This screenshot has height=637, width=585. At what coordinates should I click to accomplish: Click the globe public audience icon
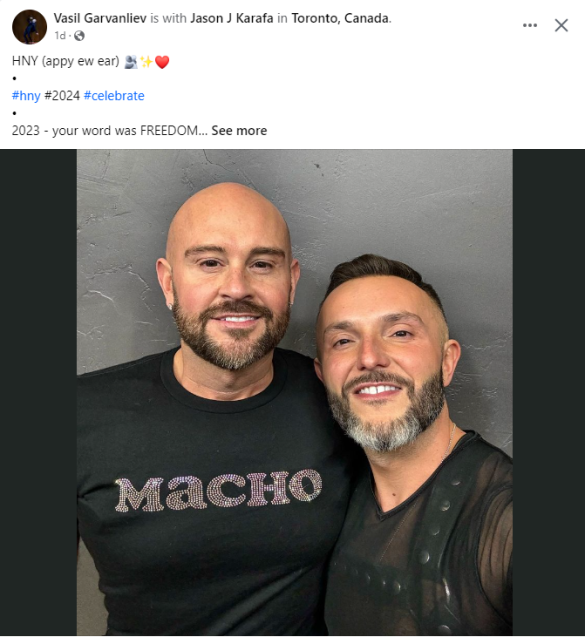79,36
